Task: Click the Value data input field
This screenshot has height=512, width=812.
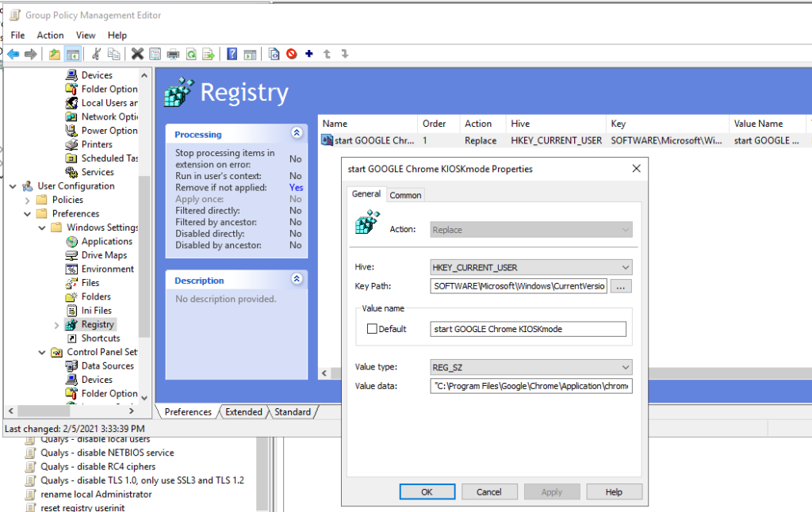Action: [x=531, y=386]
